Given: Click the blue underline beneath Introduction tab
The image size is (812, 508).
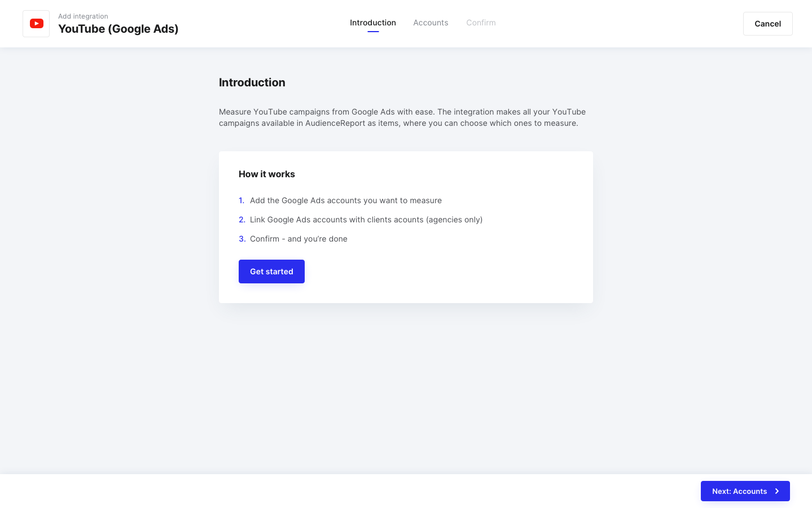Looking at the screenshot, I should (x=373, y=32).
